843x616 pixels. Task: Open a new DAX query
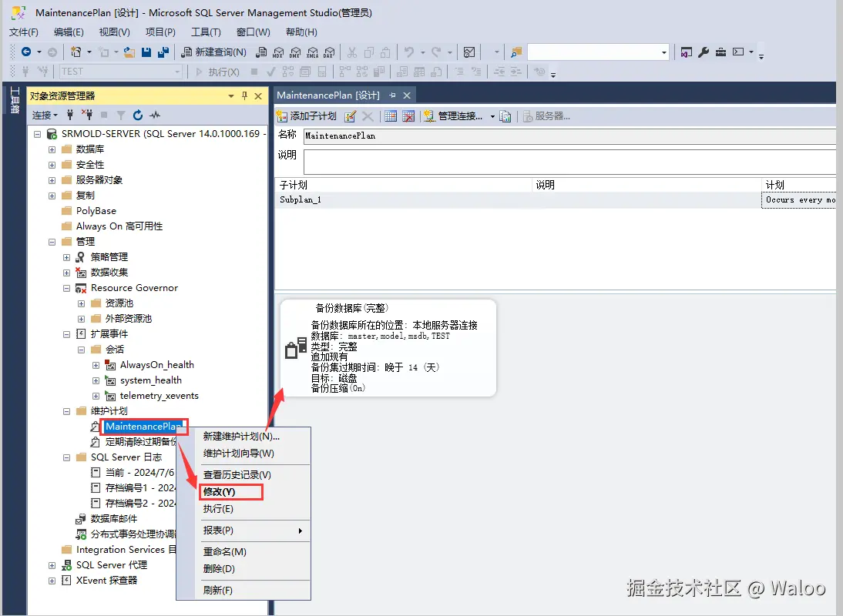pyautogui.click(x=329, y=52)
